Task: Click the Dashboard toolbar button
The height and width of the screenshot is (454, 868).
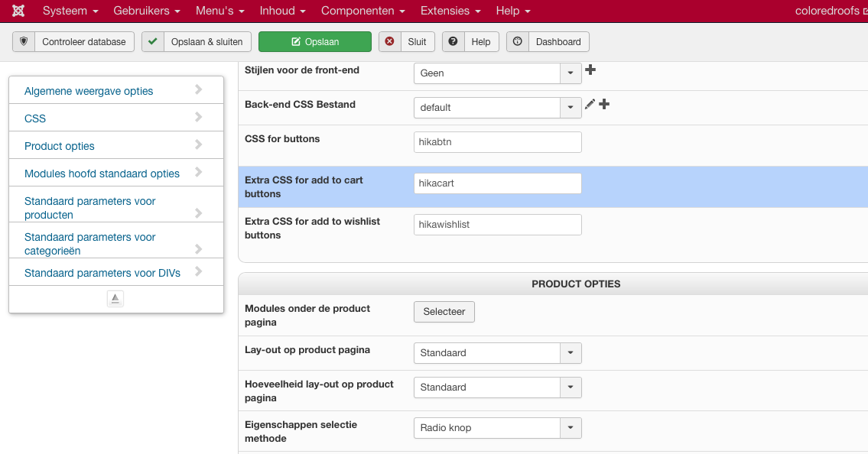Action: click(x=548, y=41)
